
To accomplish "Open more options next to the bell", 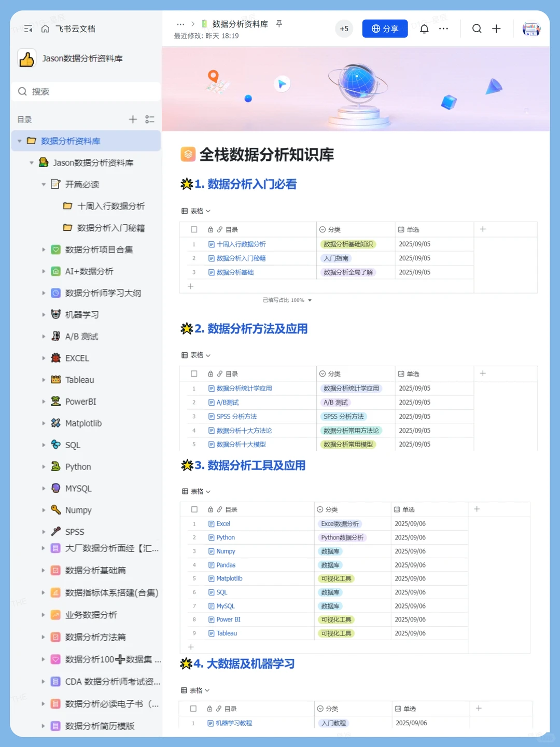I will pos(443,29).
